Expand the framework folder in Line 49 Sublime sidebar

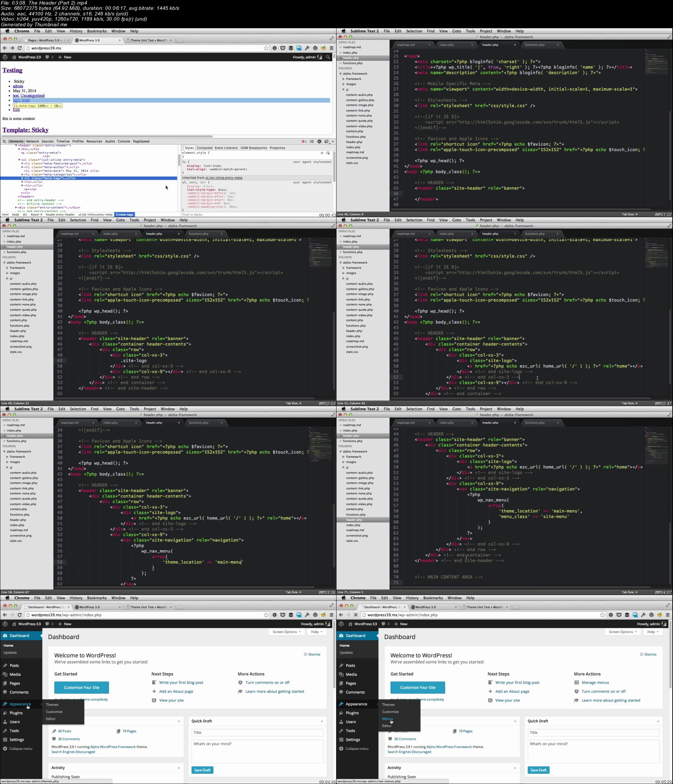[x=7, y=268]
